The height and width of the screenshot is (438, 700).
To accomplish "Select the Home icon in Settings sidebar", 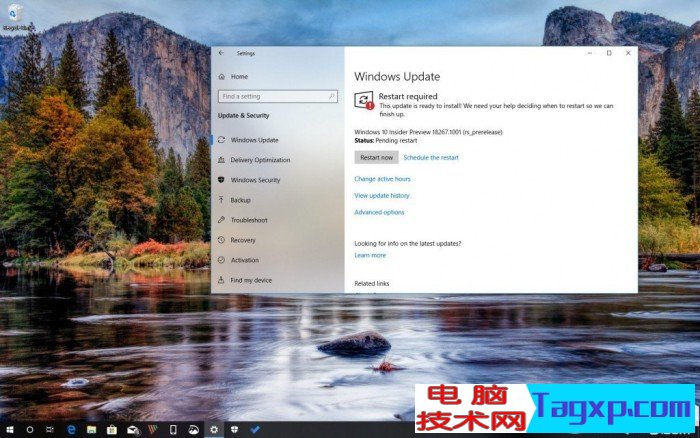I will [221, 76].
